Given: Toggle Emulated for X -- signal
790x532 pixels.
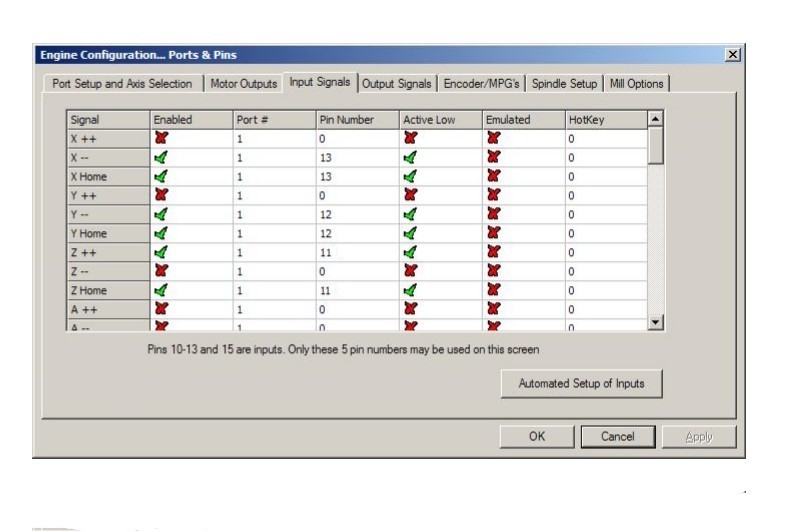Looking at the screenshot, I should tap(493, 158).
